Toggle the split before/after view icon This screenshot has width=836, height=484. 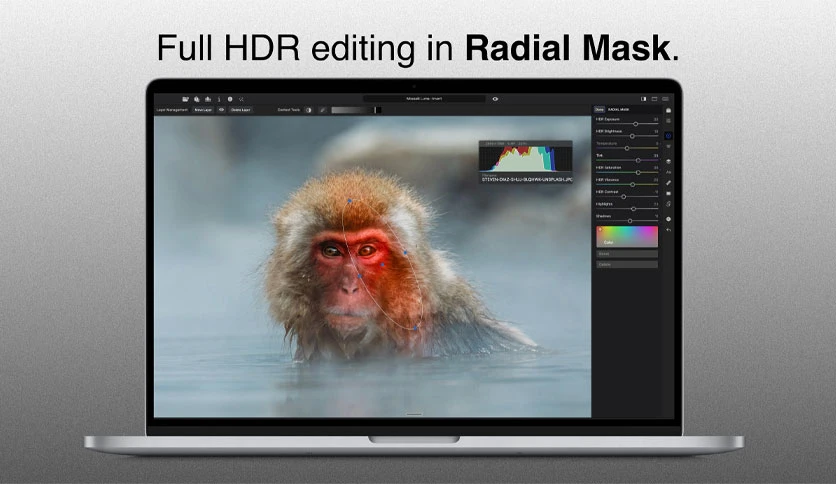coord(644,99)
